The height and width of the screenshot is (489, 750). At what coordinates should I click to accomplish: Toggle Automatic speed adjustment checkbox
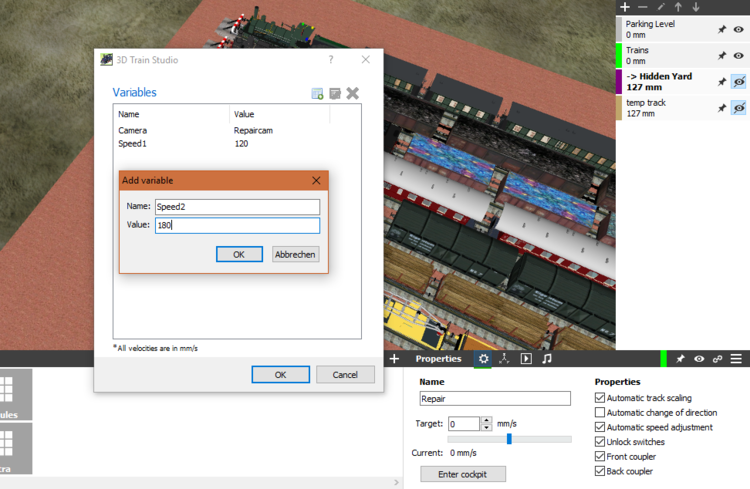pos(600,427)
